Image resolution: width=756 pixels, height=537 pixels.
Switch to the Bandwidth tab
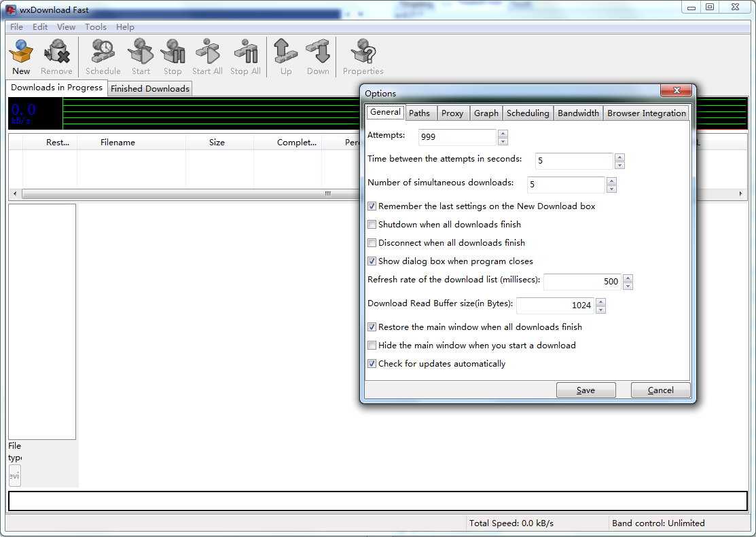578,113
